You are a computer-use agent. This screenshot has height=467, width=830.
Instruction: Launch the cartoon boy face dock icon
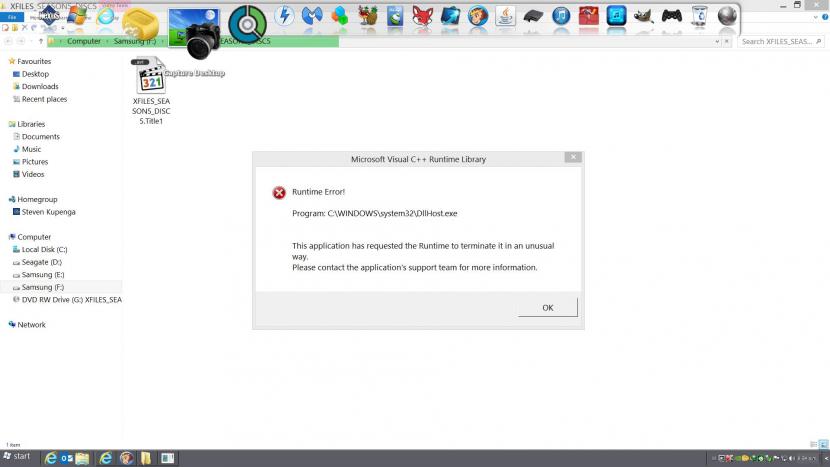point(478,16)
